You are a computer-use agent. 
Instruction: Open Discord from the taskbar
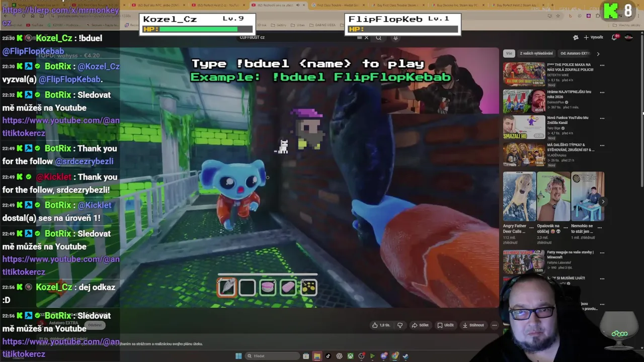pyautogui.click(x=384, y=356)
